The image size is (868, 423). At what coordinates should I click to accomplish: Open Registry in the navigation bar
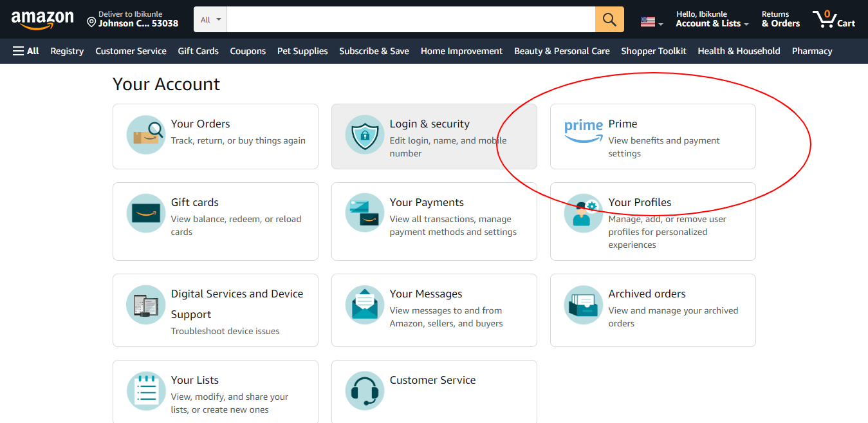67,51
